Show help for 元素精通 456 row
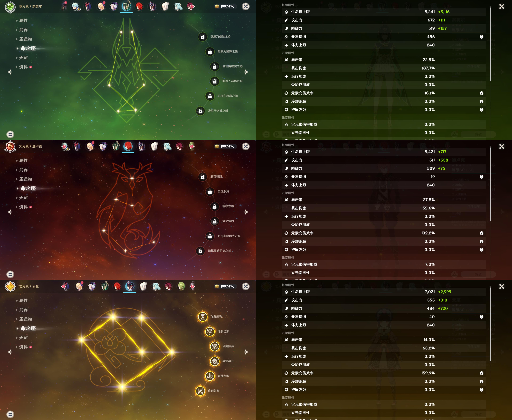This screenshot has height=420, width=512. click(x=481, y=37)
